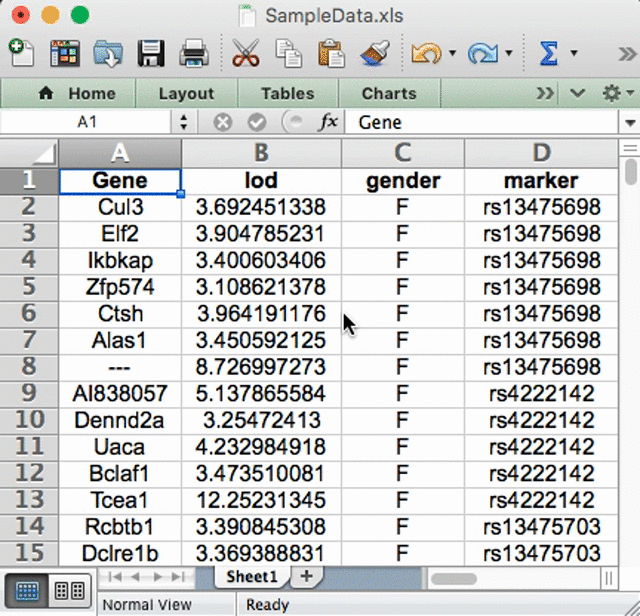
Task: Select column B header
Action: [x=261, y=153]
